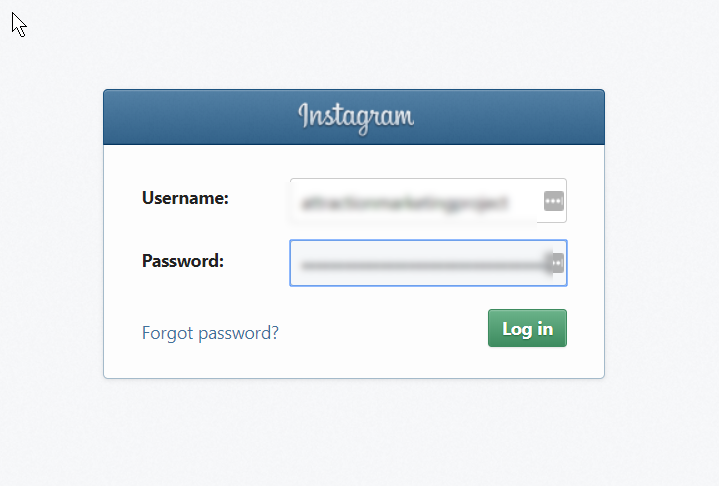Click empty space between Forgot password and Log in
This screenshot has width=719, height=486.
[383, 331]
